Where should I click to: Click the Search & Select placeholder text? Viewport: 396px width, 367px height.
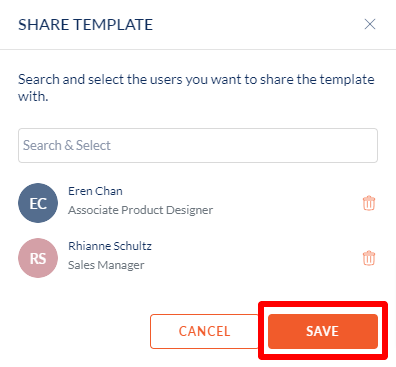click(x=67, y=146)
